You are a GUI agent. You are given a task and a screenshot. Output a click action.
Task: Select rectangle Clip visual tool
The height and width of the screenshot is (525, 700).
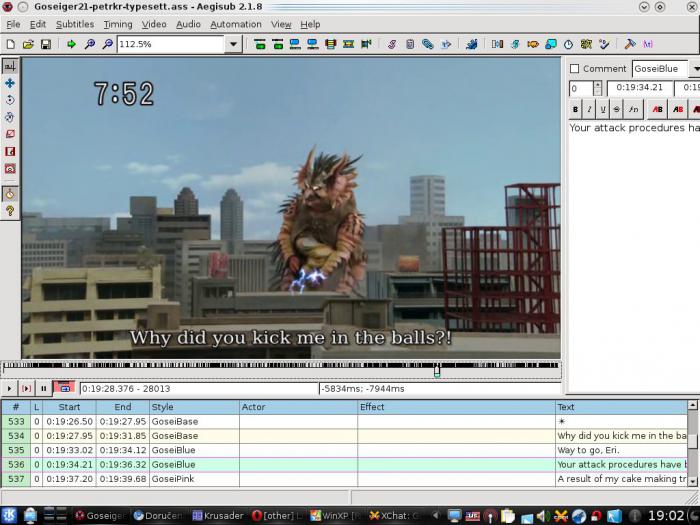tap(10, 151)
